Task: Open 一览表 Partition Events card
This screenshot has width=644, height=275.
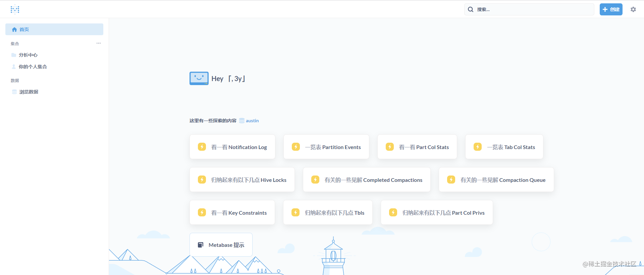Action: [326, 147]
